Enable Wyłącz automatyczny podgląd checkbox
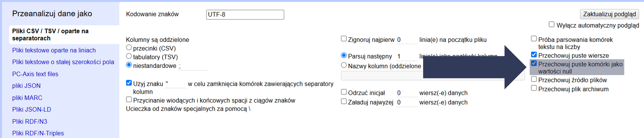Viewport: 644px width, 138px height. (x=551, y=24)
